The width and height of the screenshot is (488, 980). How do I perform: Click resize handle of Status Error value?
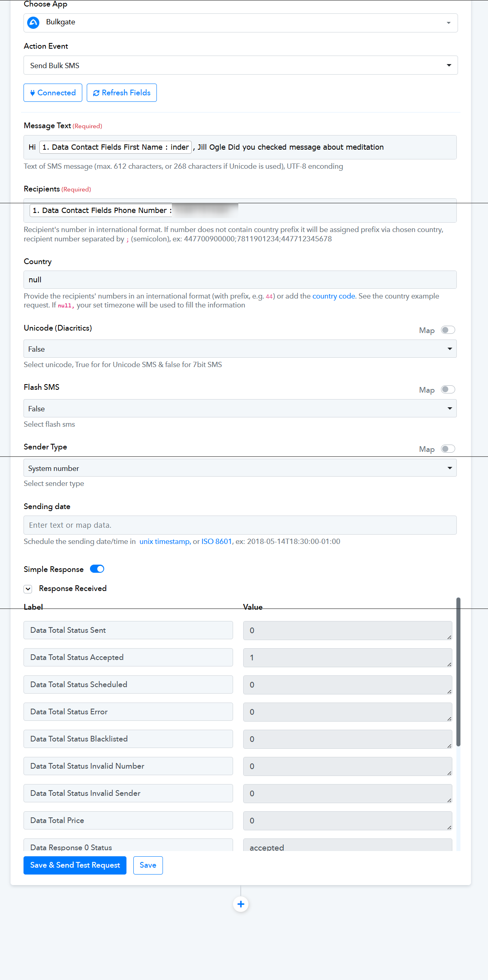449,719
